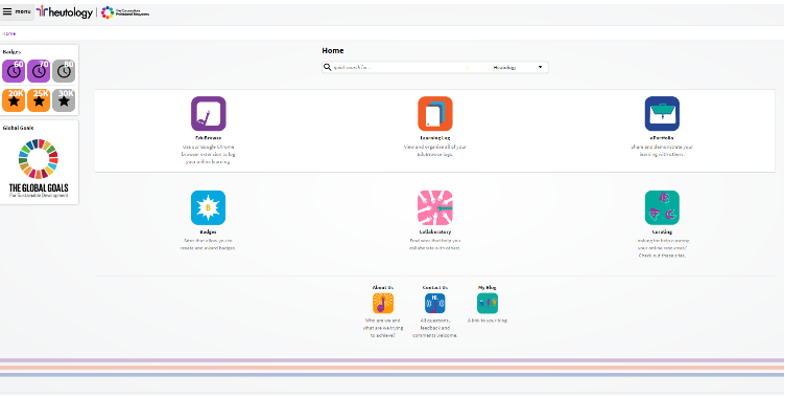This screenshot has width=785, height=398.
Task: Open the grey 80 clock badge
Action: (x=64, y=71)
